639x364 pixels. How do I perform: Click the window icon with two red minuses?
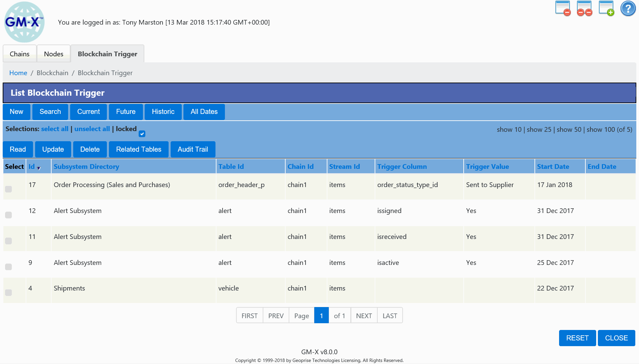tap(584, 8)
